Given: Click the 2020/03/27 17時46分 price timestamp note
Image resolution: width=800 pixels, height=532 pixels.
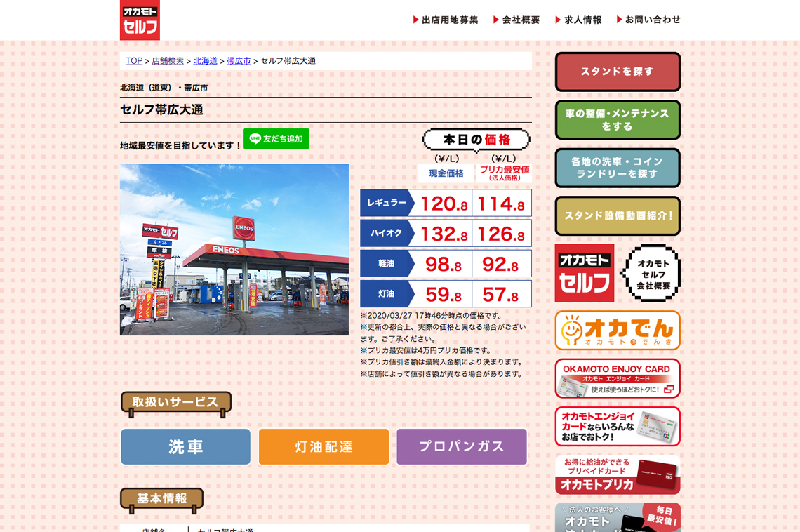Looking at the screenshot, I should coord(431,316).
